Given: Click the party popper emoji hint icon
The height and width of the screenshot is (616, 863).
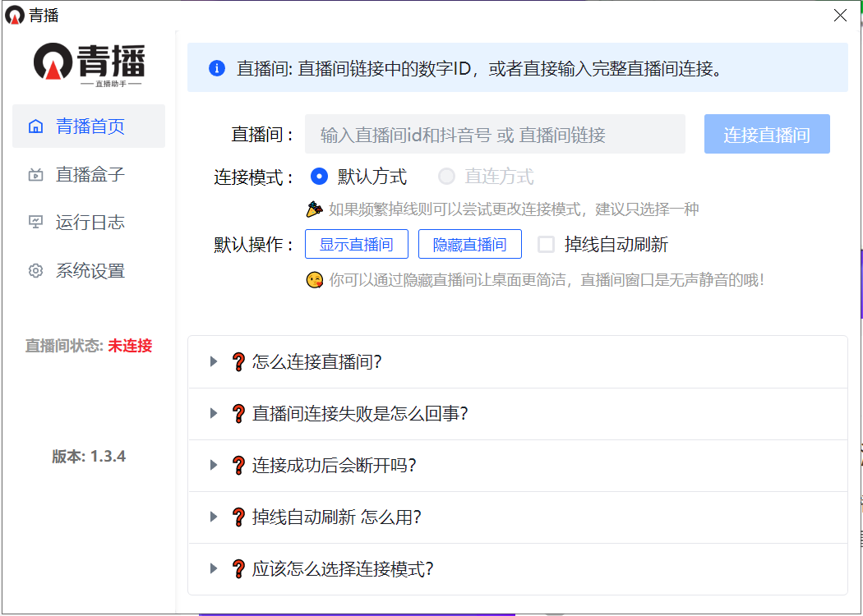Looking at the screenshot, I should click(x=314, y=209).
